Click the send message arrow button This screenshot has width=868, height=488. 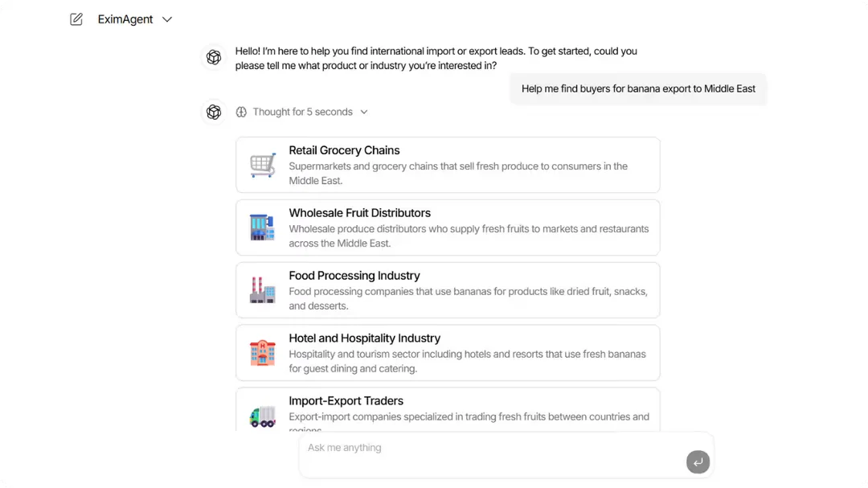click(x=697, y=461)
